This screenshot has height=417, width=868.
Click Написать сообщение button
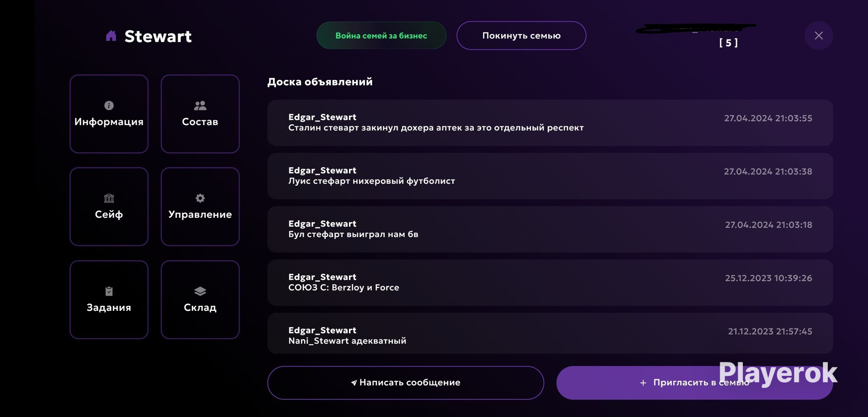pos(406,383)
